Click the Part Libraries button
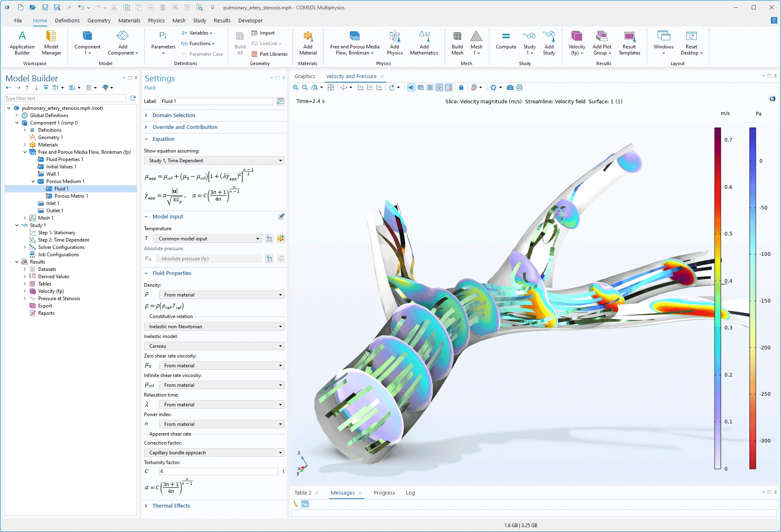Viewport: 781px width, 532px height. pyautogui.click(x=269, y=54)
